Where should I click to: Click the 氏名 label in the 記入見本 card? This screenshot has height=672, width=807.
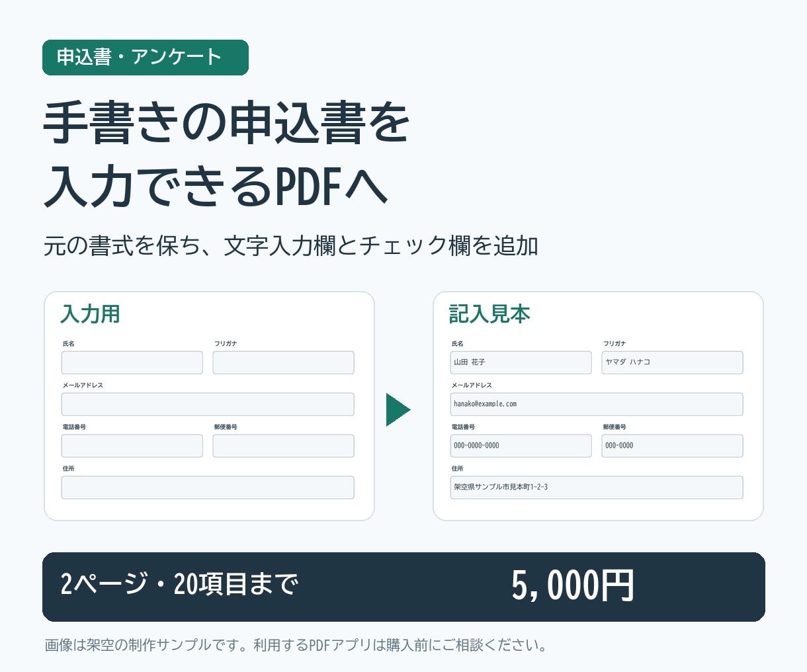point(458,344)
